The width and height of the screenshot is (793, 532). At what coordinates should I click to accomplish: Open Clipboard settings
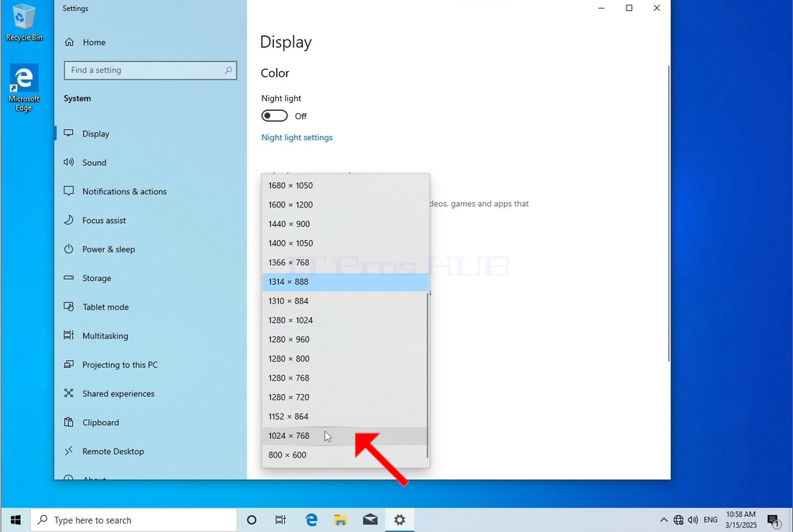pyautogui.click(x=150, y=422)
